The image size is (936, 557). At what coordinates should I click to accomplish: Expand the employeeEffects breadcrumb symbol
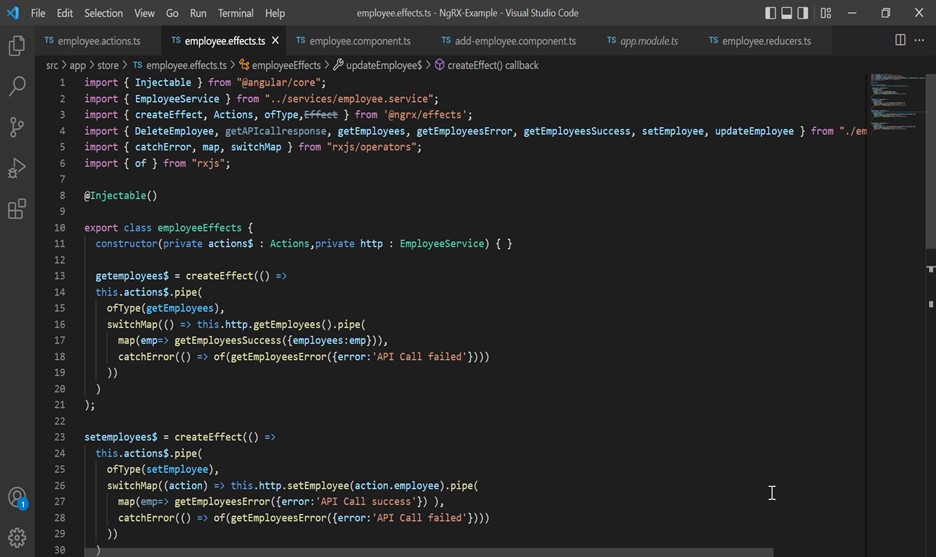[286, 65]
